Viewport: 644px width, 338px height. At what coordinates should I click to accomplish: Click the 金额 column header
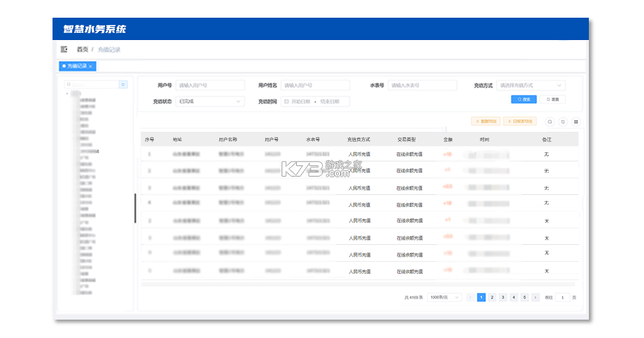(448, 140)
